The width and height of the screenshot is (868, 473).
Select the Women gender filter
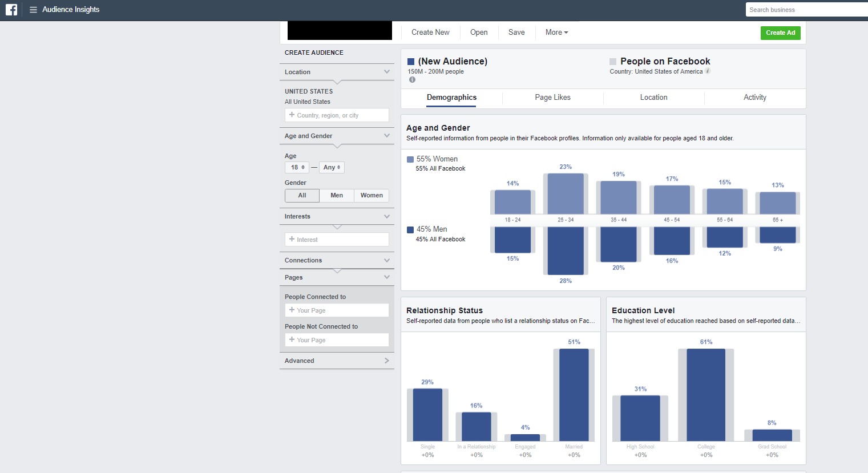point(371,195)
